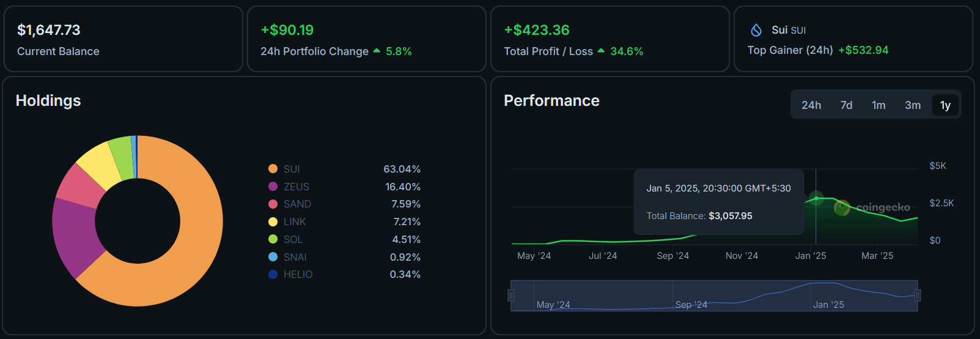Select the 7d performance range

click(846, 105)
